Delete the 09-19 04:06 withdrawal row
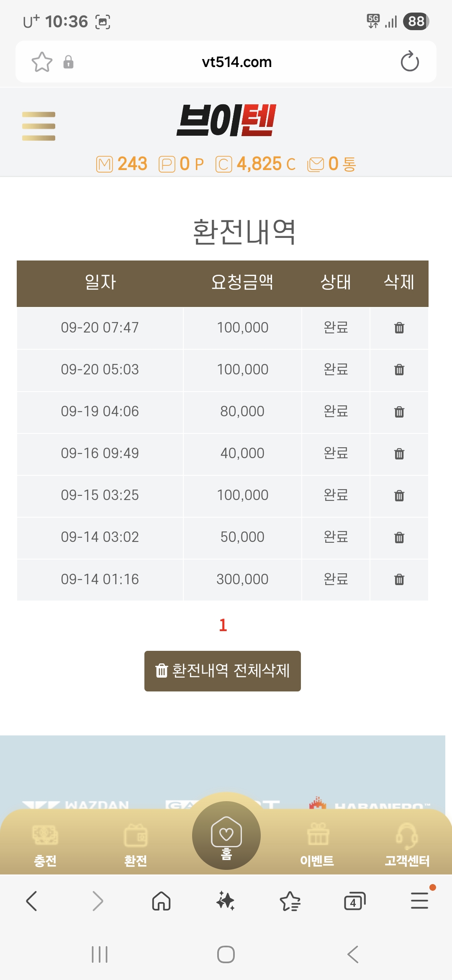Viewport: 452px width, 980px height. click(399, 412)
